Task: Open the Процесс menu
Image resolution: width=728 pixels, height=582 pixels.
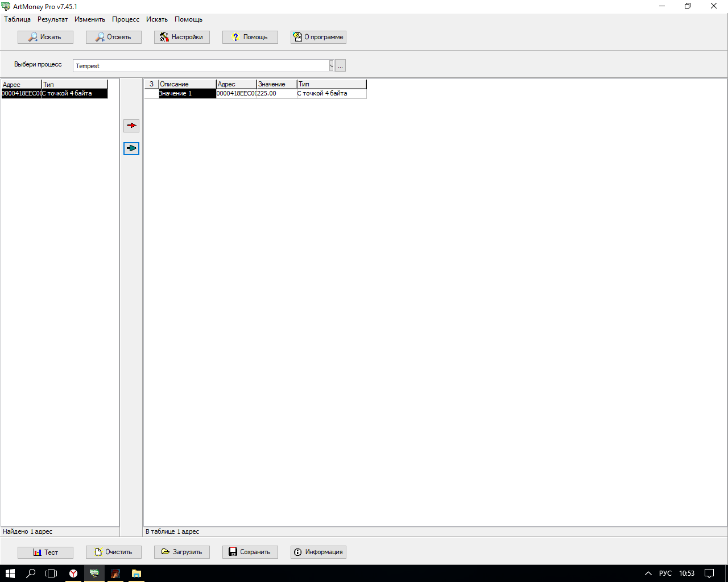Action: 126,19
